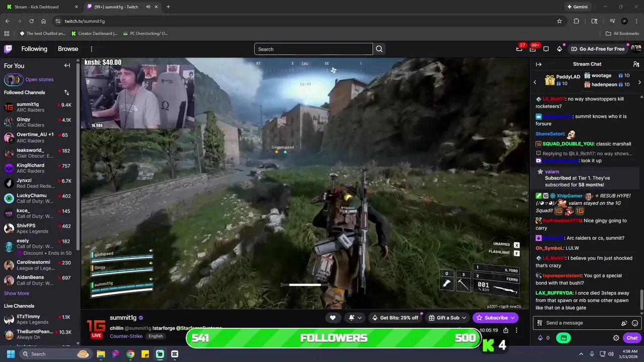
Task: Open the channel points green reward icon
Action: [563, 338]
